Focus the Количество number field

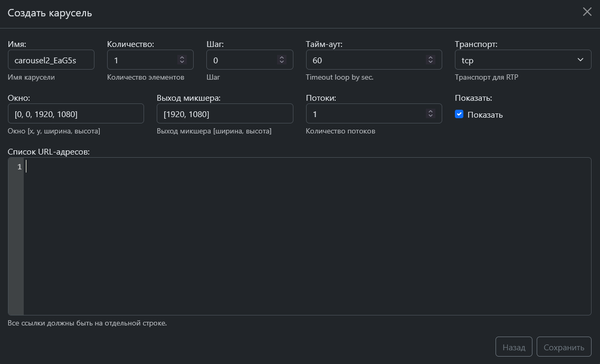pos(142,60)
